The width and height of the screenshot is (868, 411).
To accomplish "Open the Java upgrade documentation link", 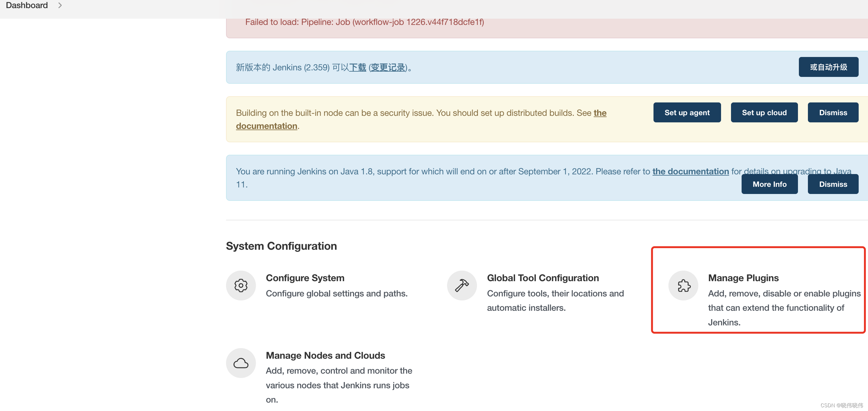I will [691, 171].
